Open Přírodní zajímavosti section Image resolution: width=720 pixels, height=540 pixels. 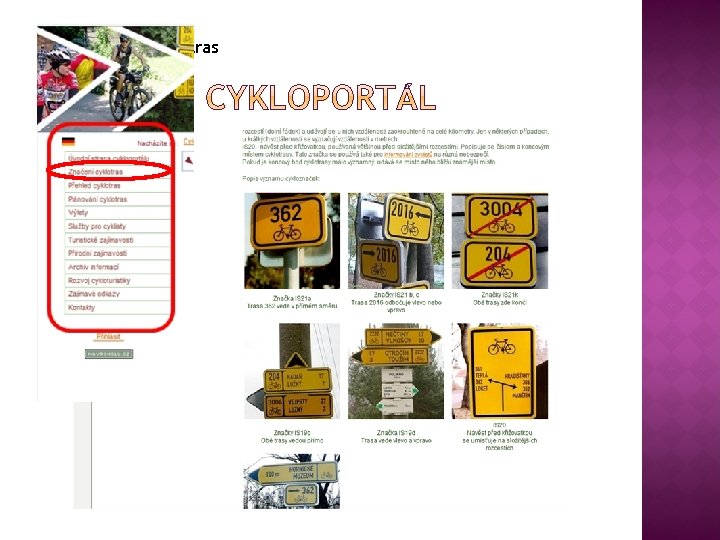pyautogui.click(x=117, y=253)
